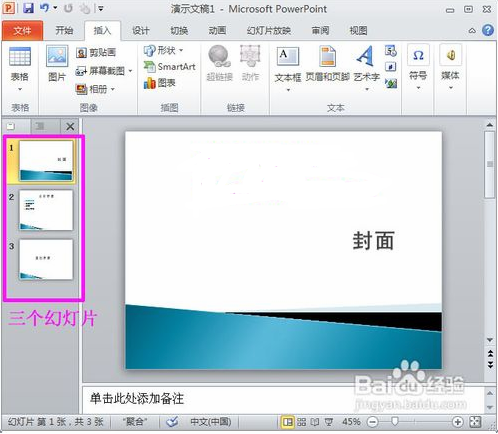Select slide 2 thumbnail

point(46,210)
